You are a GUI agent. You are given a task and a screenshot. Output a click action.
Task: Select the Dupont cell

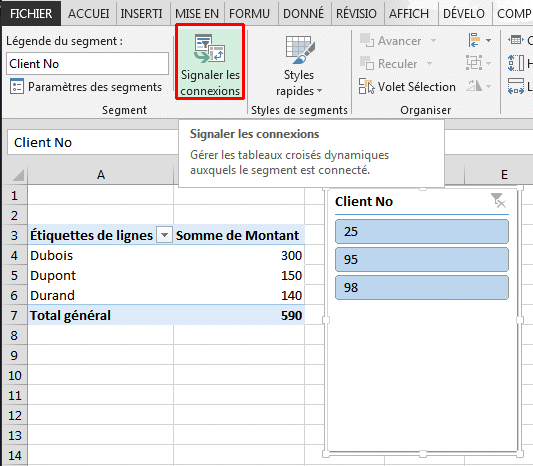click(x=101, y=275)
